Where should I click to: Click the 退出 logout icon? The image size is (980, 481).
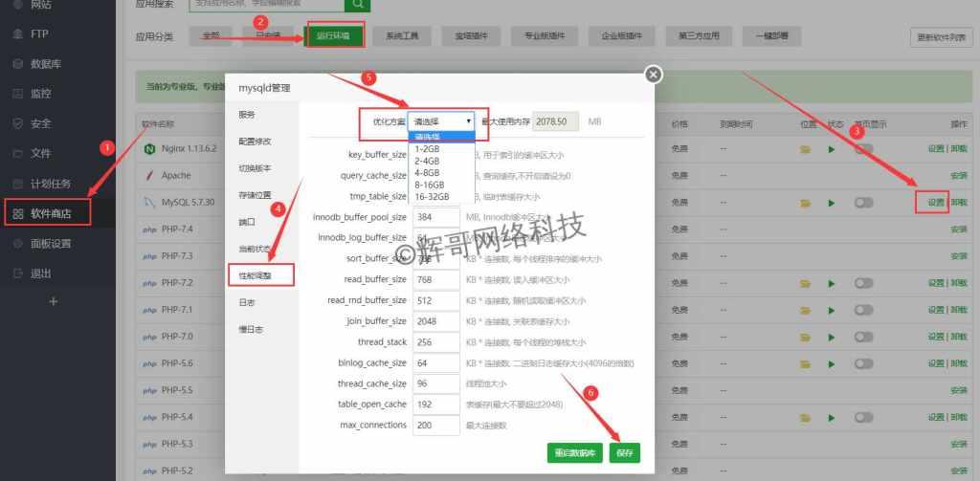(18, 273)
